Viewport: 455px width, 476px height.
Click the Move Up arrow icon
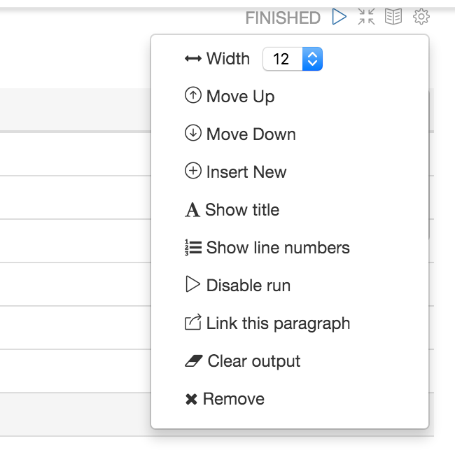pyautogui.click(x=192, y=96)
